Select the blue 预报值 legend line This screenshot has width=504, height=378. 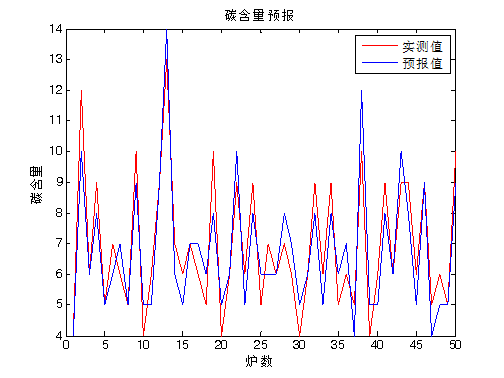click(380, 62)
